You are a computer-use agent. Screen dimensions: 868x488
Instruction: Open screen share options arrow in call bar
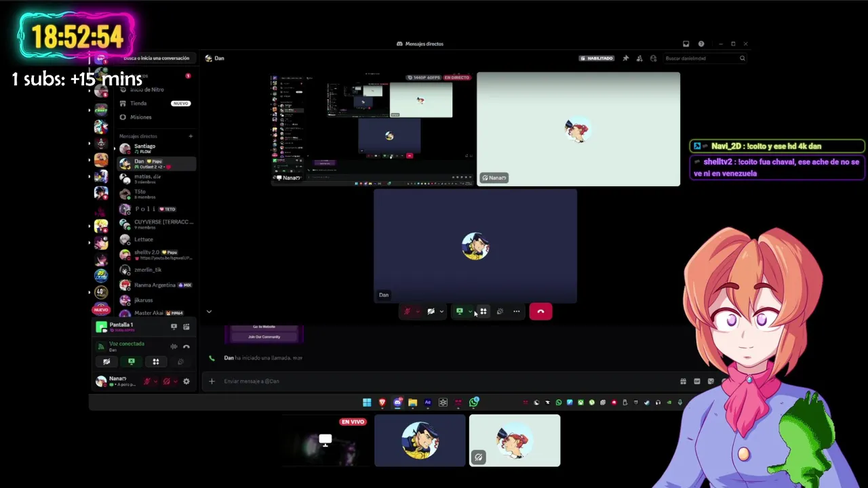tap(470, 312)
